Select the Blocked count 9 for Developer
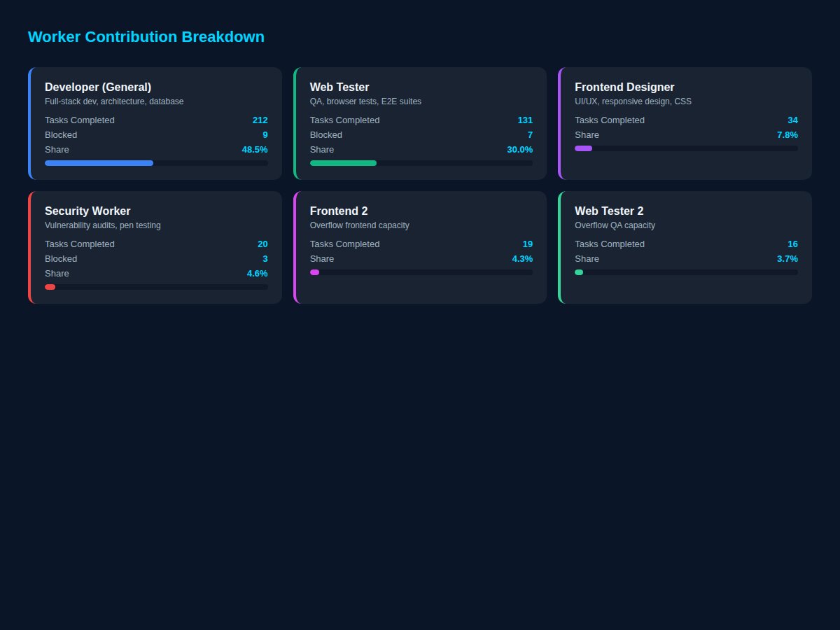 tap(265, 134)
